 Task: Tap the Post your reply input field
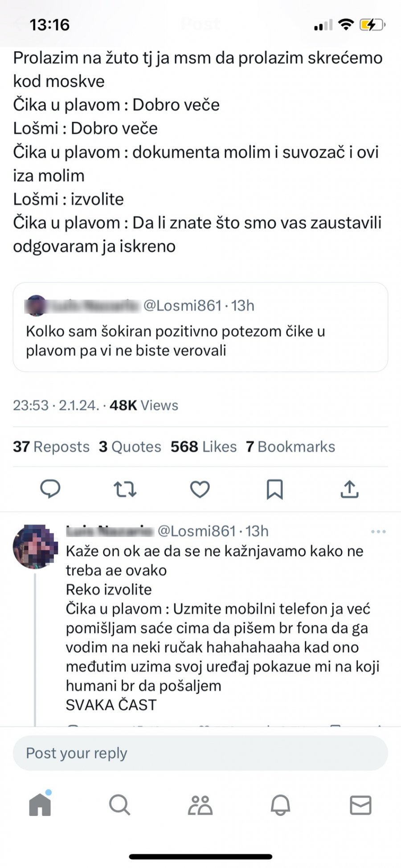point(200,753)
